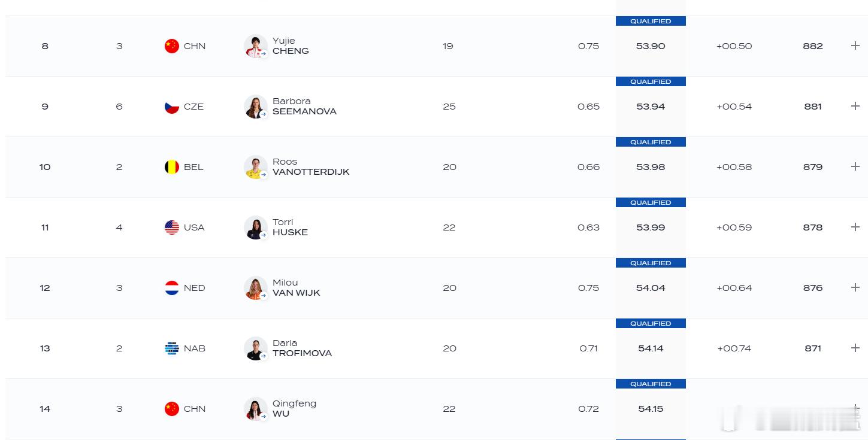This screenshot has width=868, height=440.
Task: Click the NAB neutral athletes icon
Action: coord(172,348)
